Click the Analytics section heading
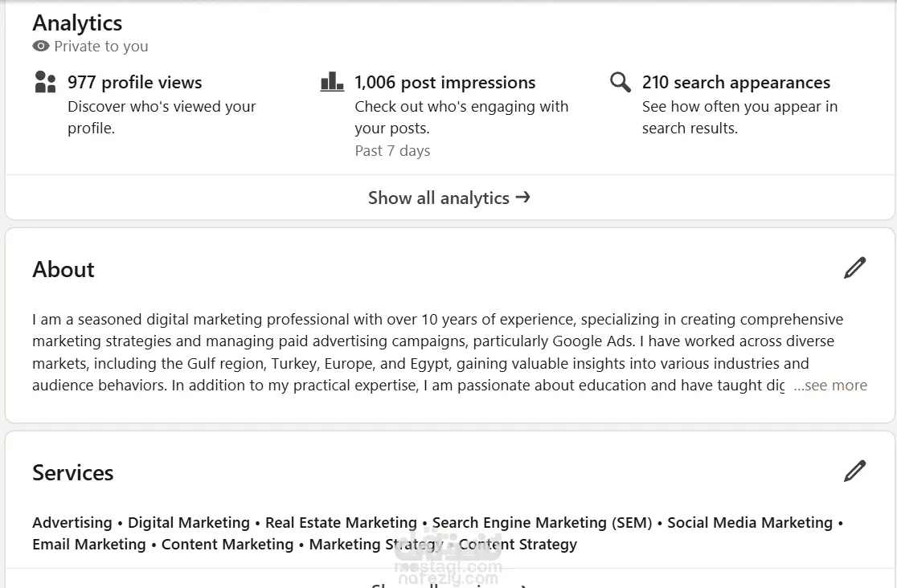 (77, 22)
